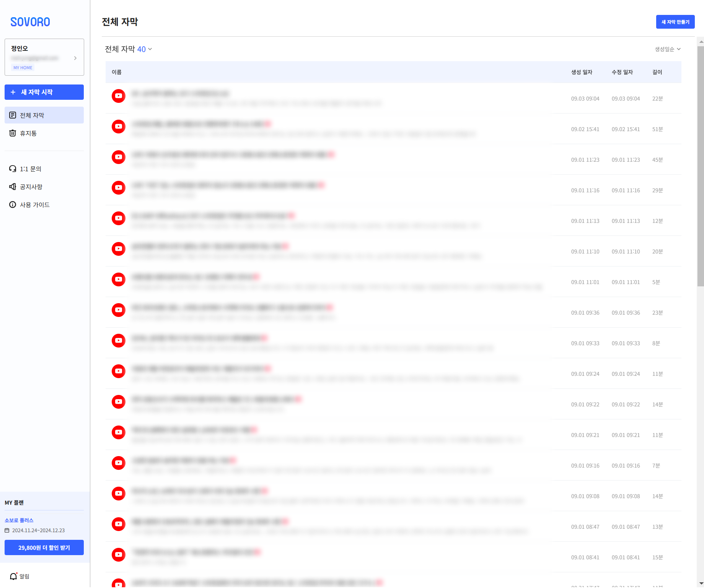Click the 09.01 09:24 modified date
The image size is (704, 588).
(x=626, y=374)
